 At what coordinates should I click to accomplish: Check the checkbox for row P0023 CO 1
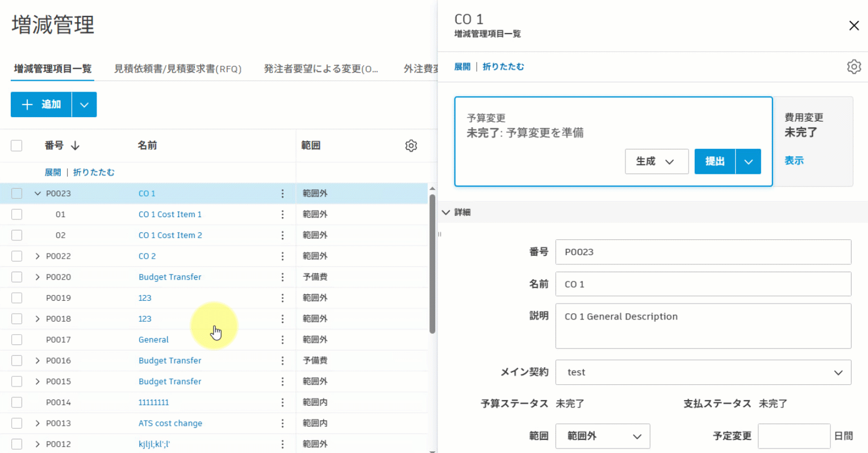(16, 193)
